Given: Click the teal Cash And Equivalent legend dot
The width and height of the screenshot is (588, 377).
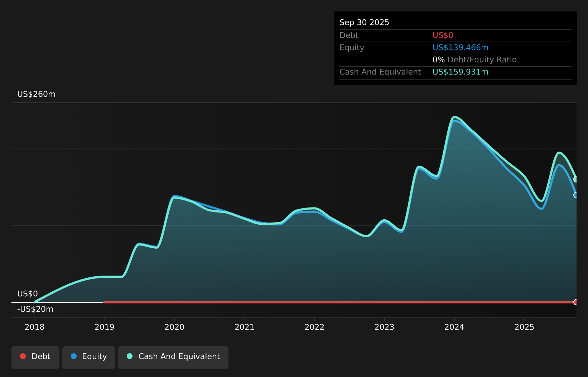Looking at the screenshot, I should [x=130, y=356].
